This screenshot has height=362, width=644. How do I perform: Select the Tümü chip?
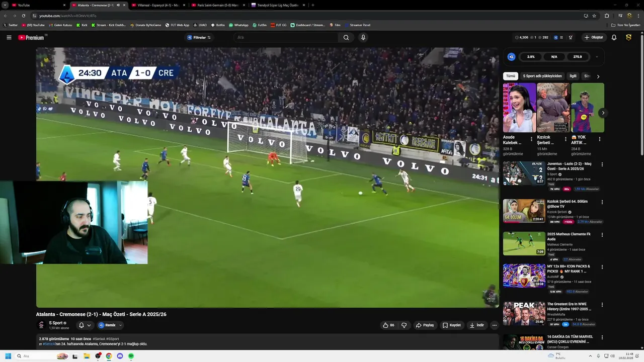tap(511, 76)
